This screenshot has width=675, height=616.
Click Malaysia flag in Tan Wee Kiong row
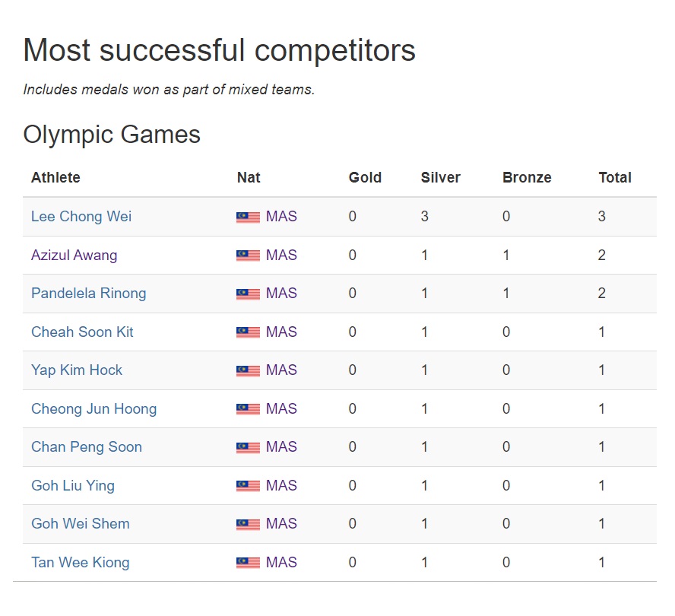coord(248,563)
